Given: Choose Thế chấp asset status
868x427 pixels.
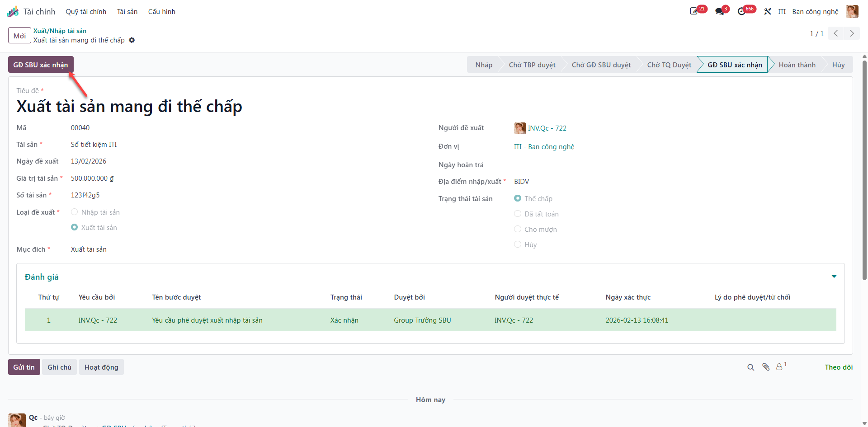Looking at the screenshot, I should pyautogui.click(x=518, y=198).
